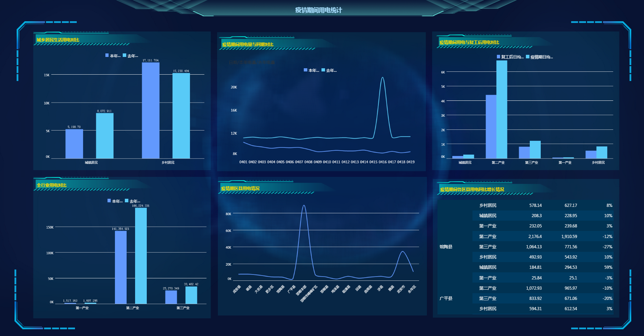Select the bar labeled 8,072.911
The height and width of the screenshot is (336, 644).
click(x=105, y=135)
